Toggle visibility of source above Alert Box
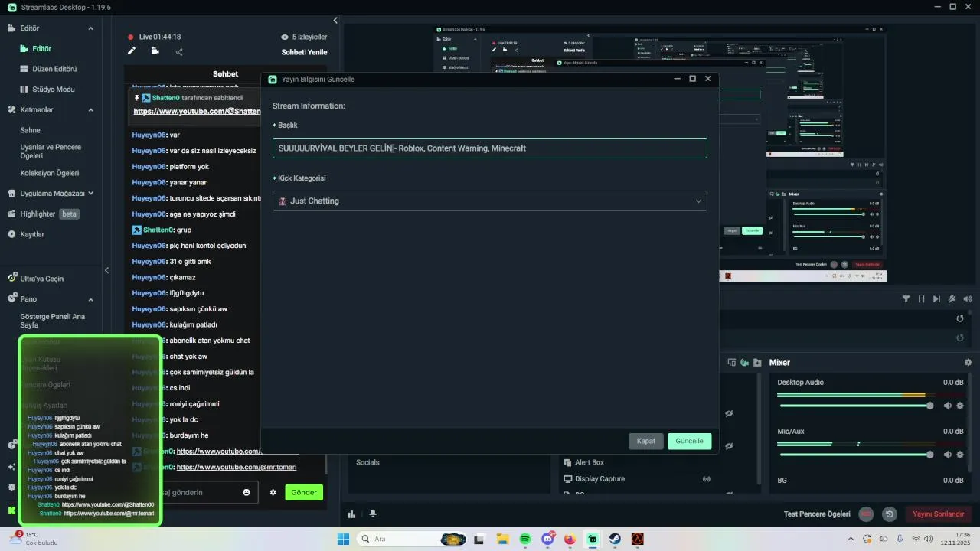980x551 pixels. (x=729, y=445)
